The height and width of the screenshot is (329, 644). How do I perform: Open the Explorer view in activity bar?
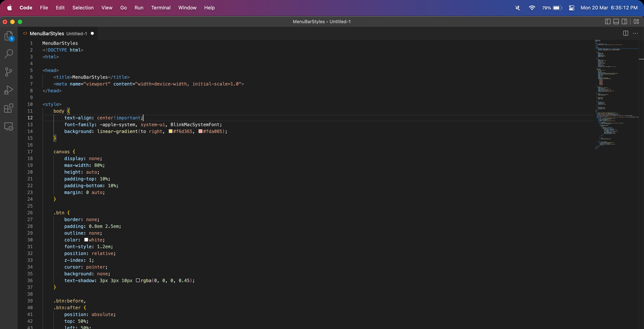pyautogui.click(x=9, y=36)
